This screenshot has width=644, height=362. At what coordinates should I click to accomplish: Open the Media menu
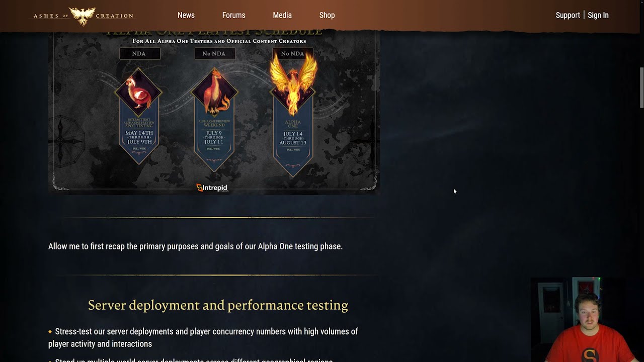tap(282, 15)
